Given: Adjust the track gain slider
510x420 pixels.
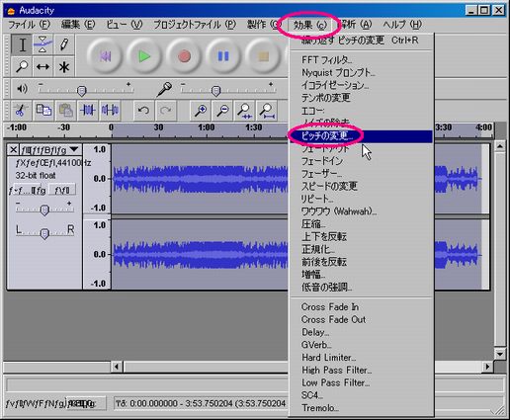Looking at the screenshot, I should pos(44,210).
